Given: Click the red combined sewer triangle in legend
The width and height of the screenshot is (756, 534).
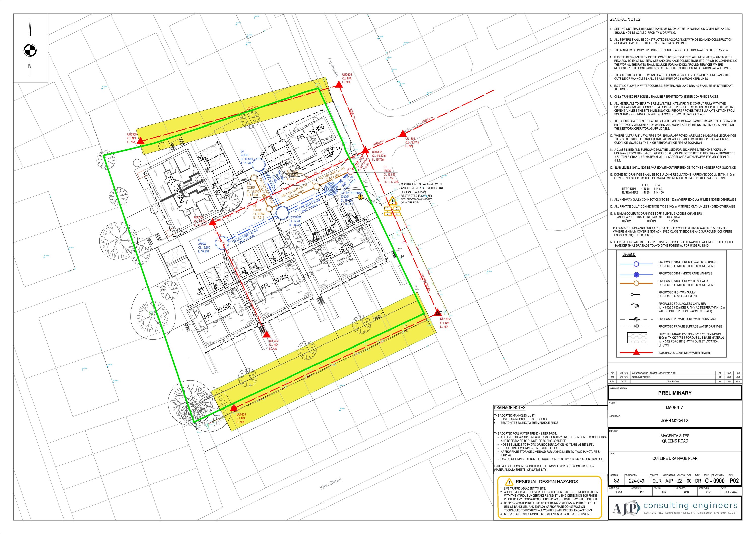Looking at the screenshot, I should point(636,353).
